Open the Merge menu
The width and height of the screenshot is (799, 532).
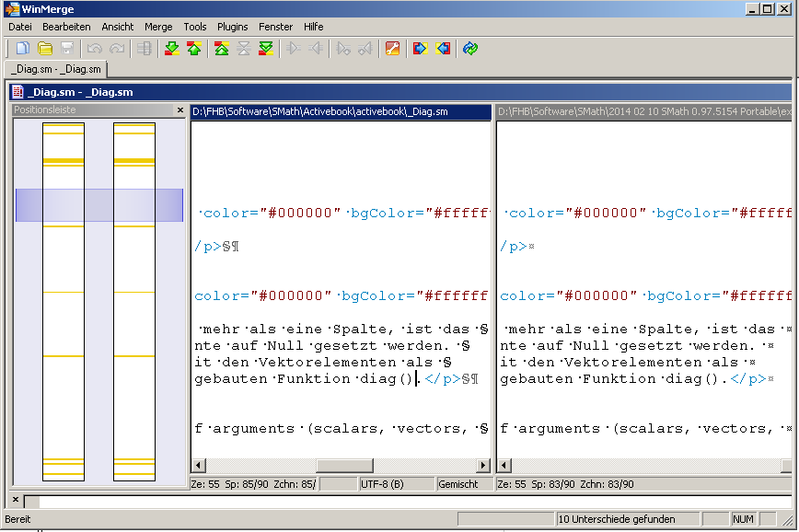tap(158, 27)
